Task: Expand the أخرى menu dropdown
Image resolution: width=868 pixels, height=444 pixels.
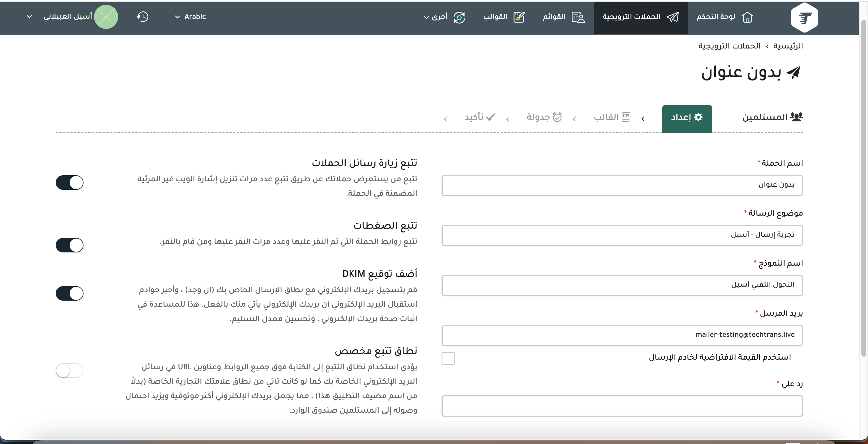Action: pyautogui.click(x=435, y=17)
